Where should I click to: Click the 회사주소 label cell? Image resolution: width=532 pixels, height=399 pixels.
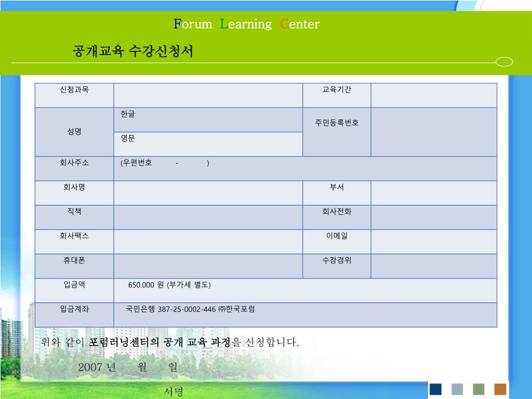coord(74,169)
